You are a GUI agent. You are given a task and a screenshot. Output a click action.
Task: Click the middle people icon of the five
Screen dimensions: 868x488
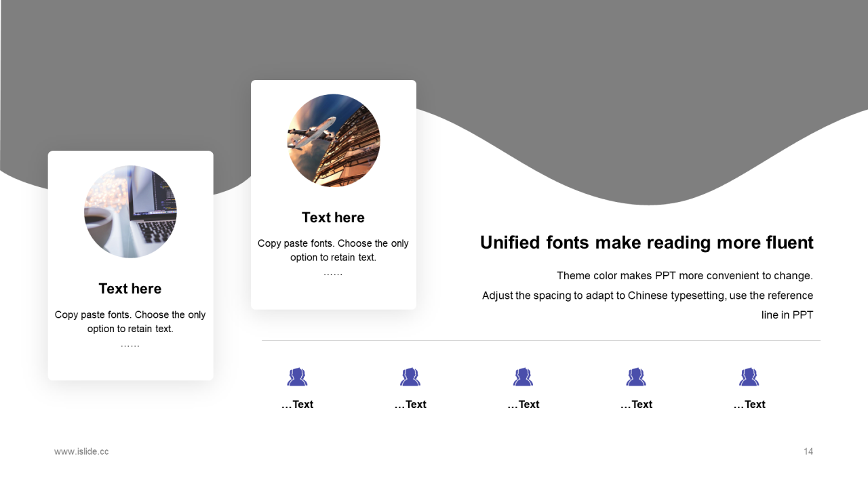(x=523, y=377)
